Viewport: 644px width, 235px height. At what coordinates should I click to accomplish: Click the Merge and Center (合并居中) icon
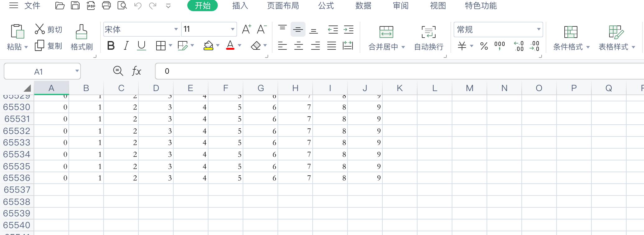[x=386, y=32]
